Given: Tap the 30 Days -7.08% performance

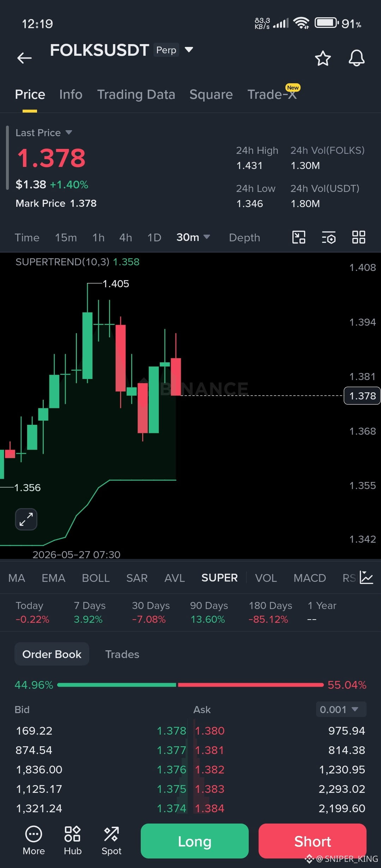Looking at the screenshot, I should click(151, 612).
